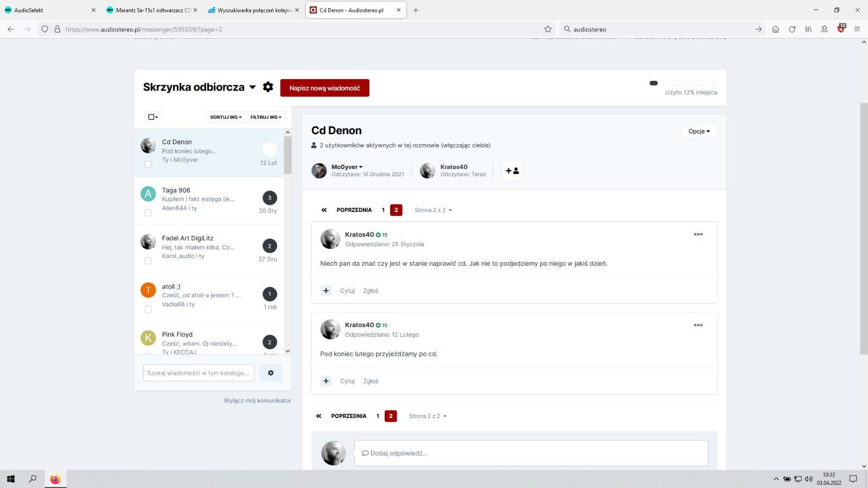Click volume icon in system tray
The image size is (868, 488).
click(x=808, y=479)
